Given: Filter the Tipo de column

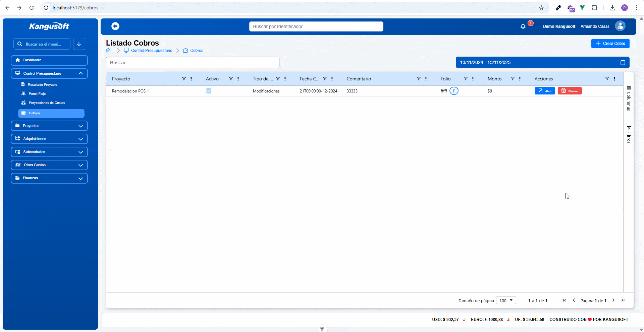Looking at the screenshot, I should [278, 79].
